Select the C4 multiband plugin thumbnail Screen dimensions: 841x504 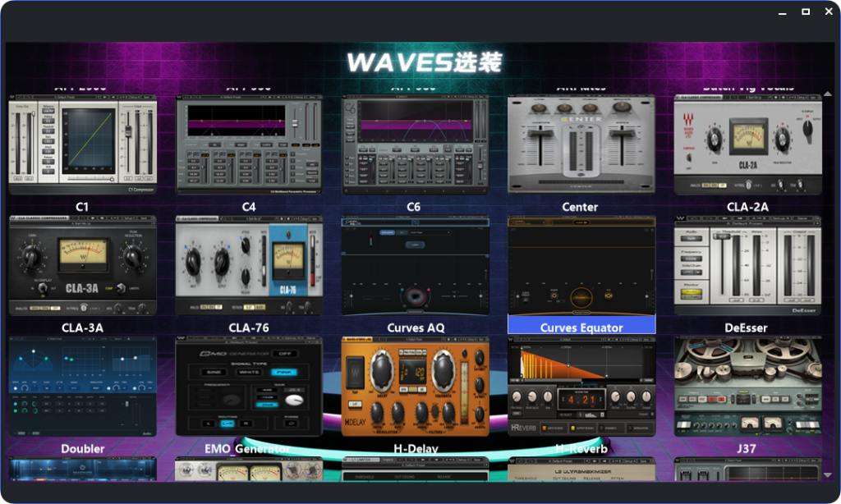tap(250, 144)
